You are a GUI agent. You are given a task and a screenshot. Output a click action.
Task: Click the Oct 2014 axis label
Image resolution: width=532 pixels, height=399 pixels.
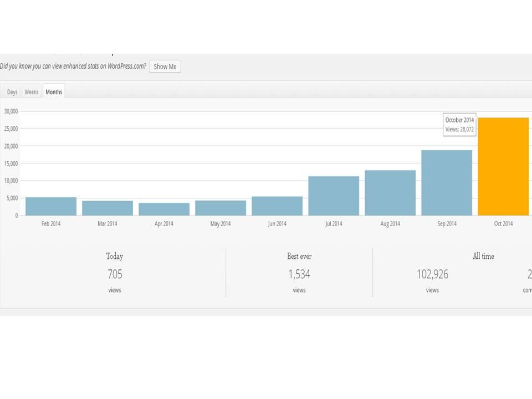[x=503, y=224]
